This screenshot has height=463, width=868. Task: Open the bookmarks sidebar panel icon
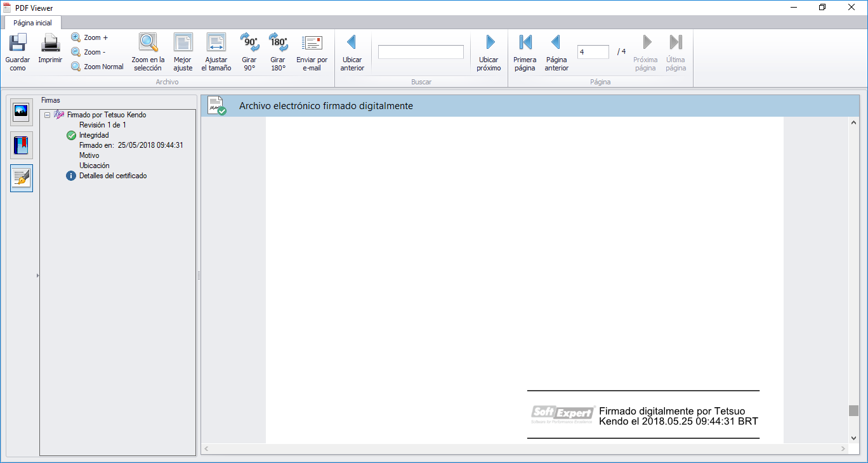pos(22,145)
